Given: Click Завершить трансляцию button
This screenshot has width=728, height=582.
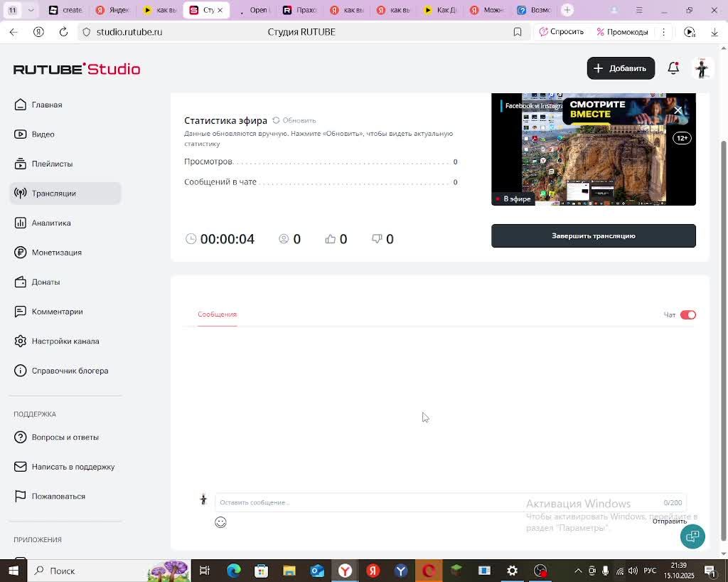Looking at the screenshot, I should pos(594,236).
